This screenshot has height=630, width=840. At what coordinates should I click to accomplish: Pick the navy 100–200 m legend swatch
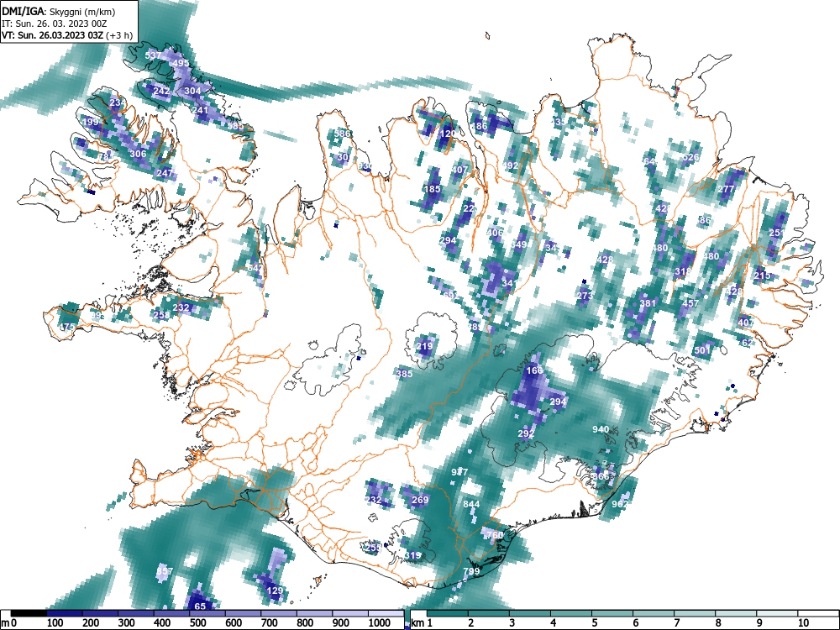click(x=65, y=613)
